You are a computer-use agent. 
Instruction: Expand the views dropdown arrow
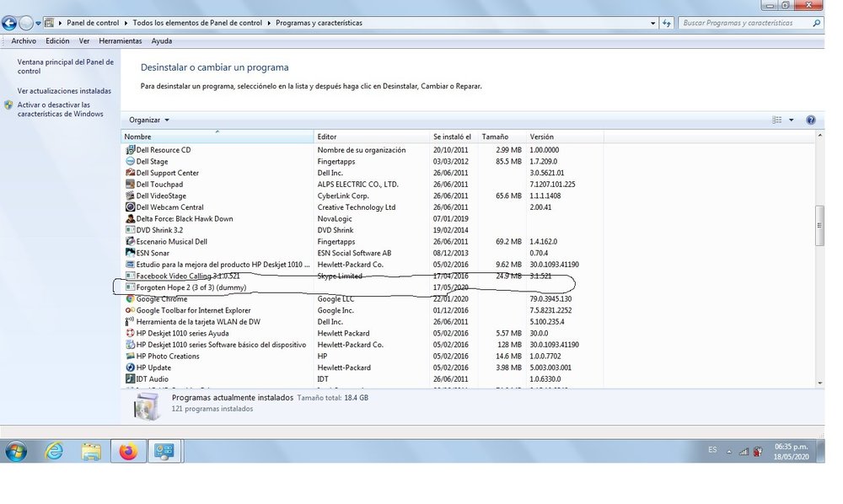coord(790,120)
